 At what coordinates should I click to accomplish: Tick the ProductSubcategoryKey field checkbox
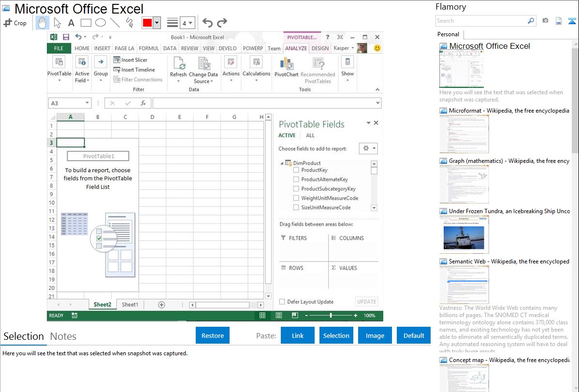[296, 189]
